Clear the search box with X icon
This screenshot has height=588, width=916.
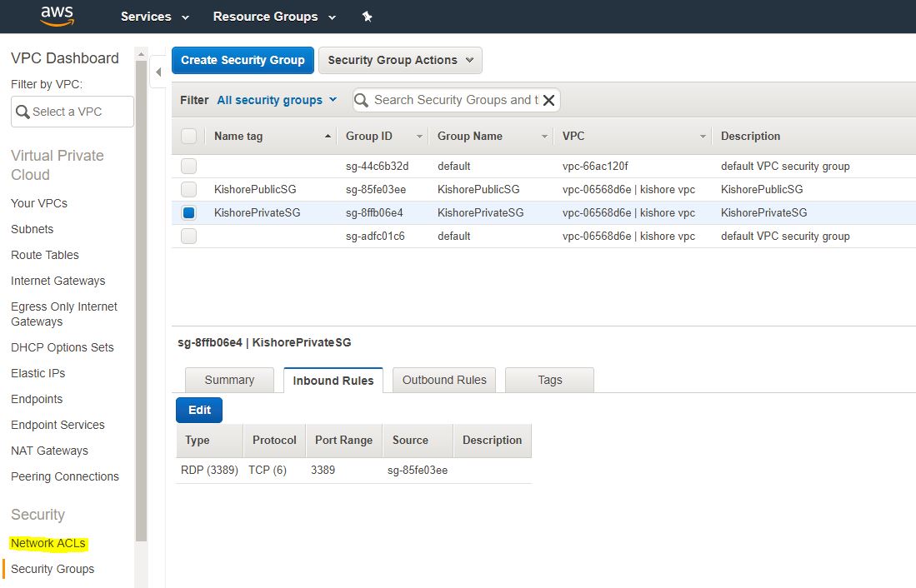point(548,100)
